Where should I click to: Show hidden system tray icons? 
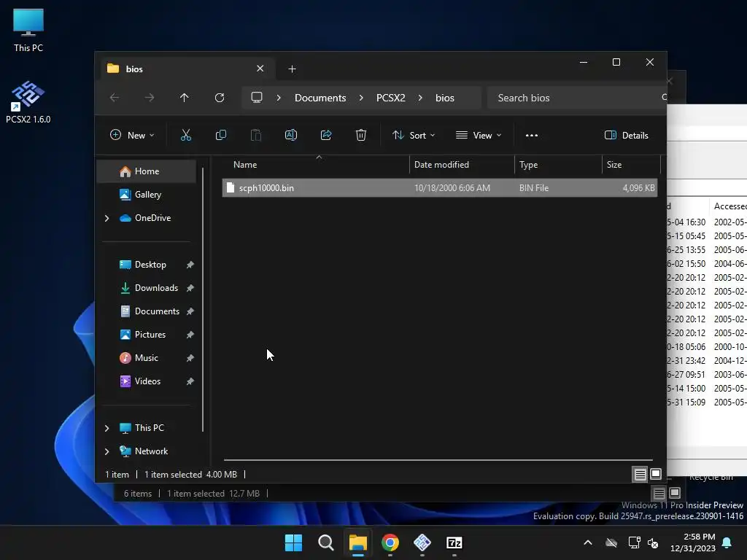click(x=588, y=542)
